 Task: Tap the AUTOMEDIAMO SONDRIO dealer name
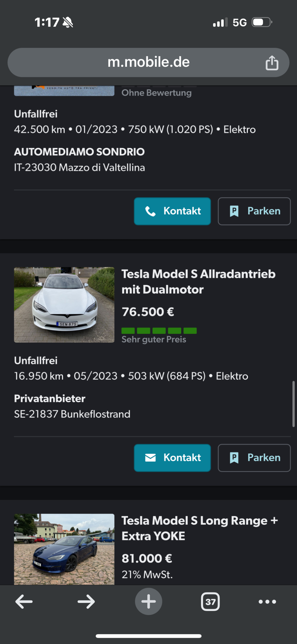79,152
